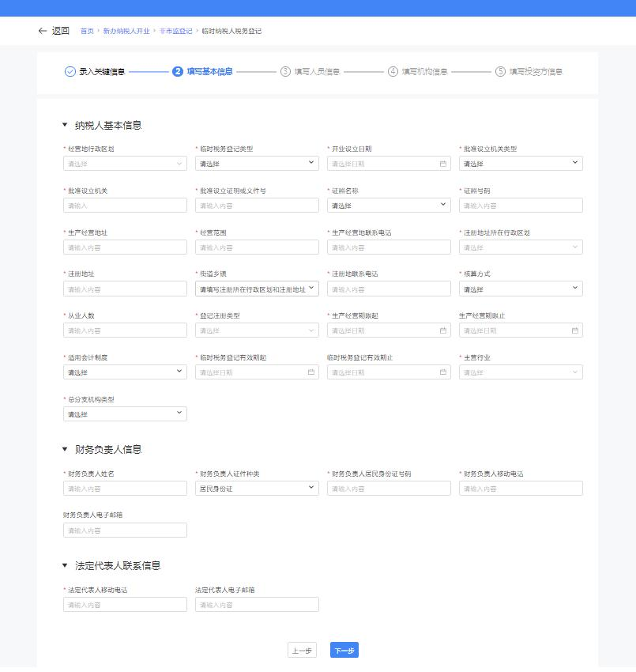Collapse the 财务负责人信息 section
636x672 pixels.
[x=65, y=449]
